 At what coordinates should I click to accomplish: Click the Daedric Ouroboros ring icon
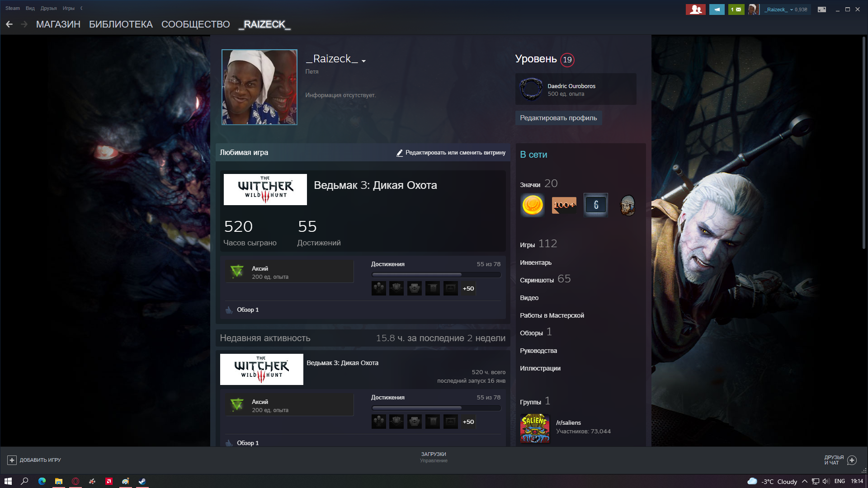531,89
